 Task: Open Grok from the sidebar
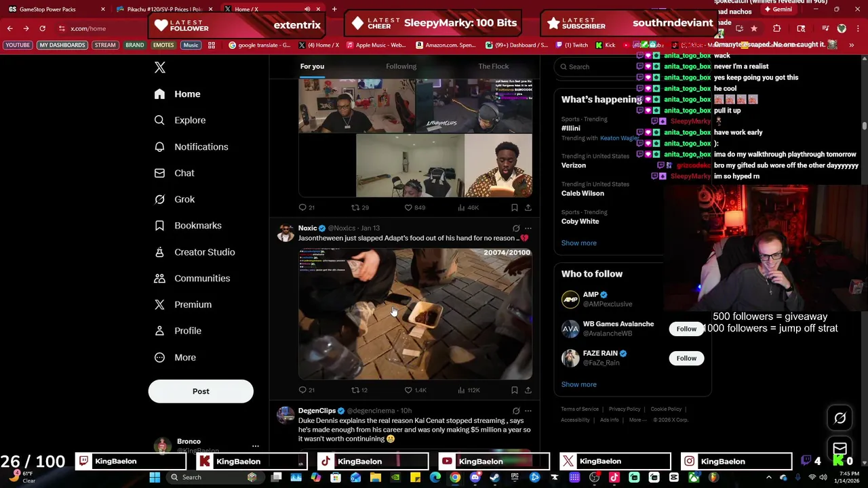pyautogui.click(x=174, y=199)
